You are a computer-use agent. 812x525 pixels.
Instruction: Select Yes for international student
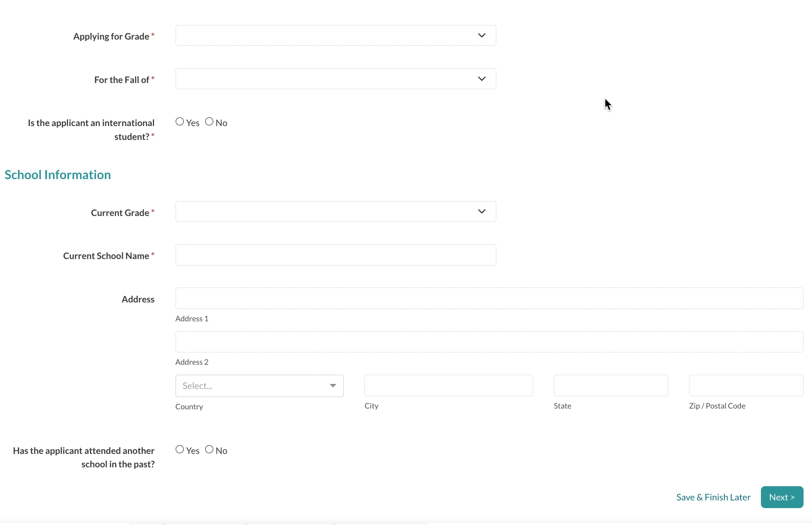coord(179,121)
